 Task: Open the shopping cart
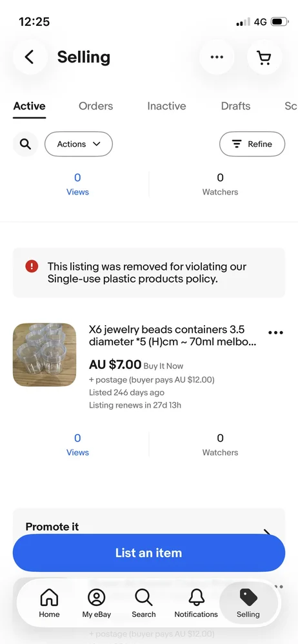point(264,57)
